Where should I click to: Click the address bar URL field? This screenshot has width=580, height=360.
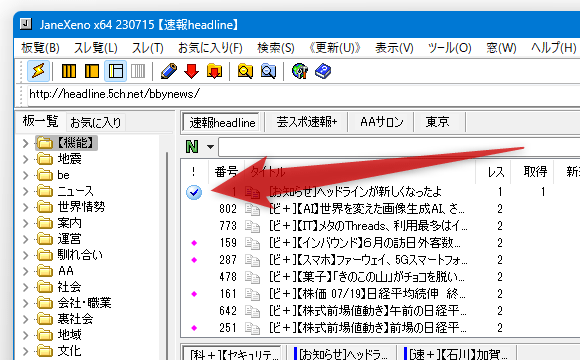pyautogui.click(x=303, y=94)
